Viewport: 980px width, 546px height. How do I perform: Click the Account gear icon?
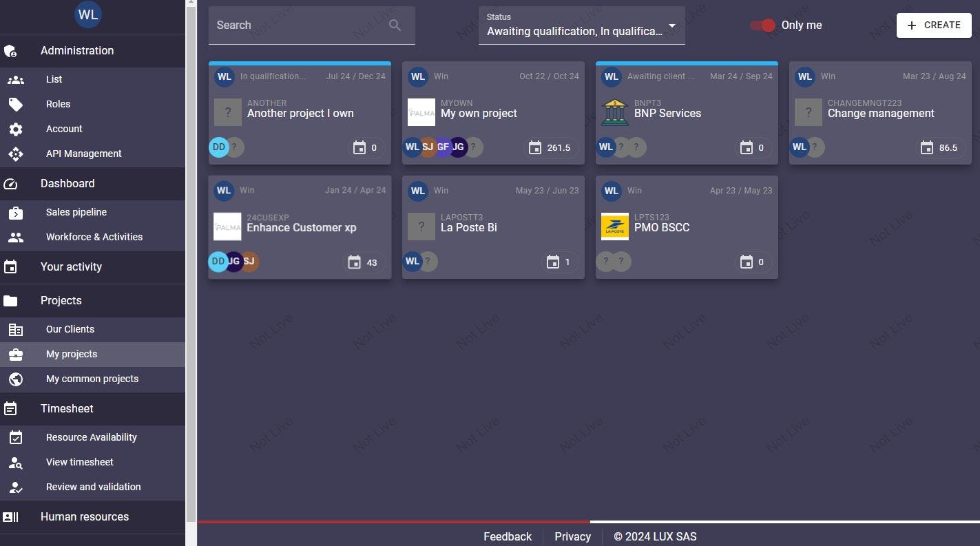click(x=16, y=129)
